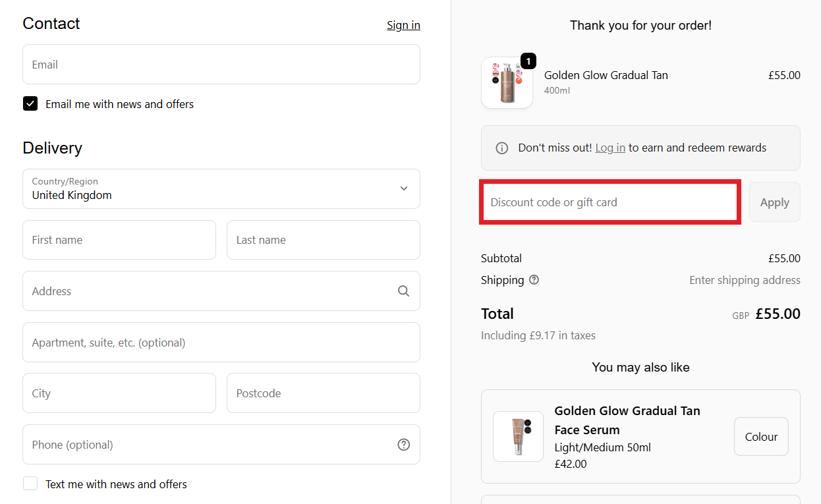
Task: Focus the Apartment, suite, etc. field
Action: 221,343
